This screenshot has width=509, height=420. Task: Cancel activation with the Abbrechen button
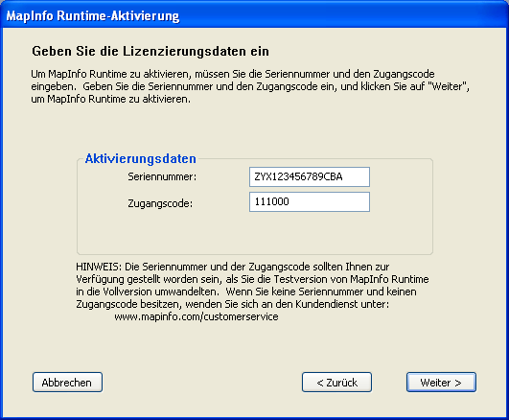click(67, 383)
